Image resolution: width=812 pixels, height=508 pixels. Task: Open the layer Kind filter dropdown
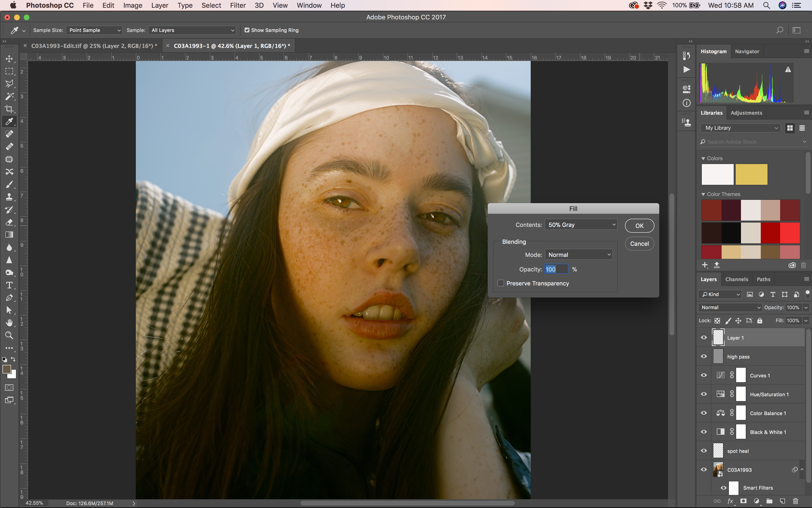tap(720, 294)
